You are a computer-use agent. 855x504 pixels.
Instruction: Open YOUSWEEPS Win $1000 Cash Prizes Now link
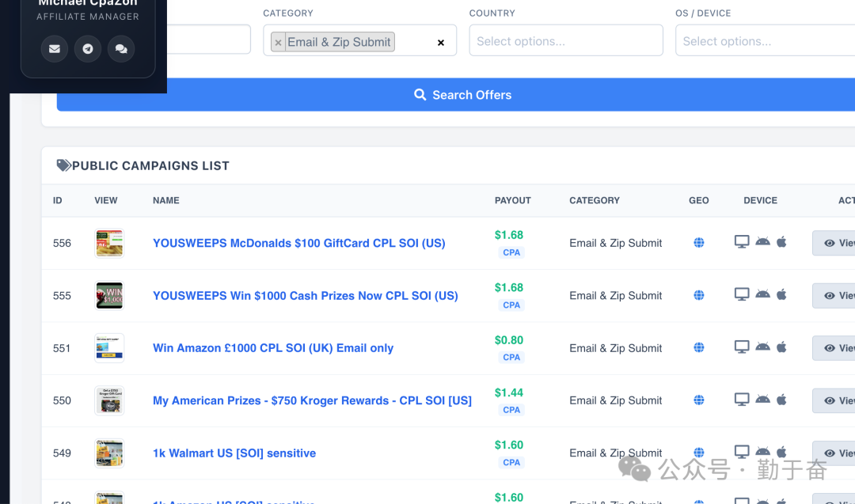[x=306, y=295]
